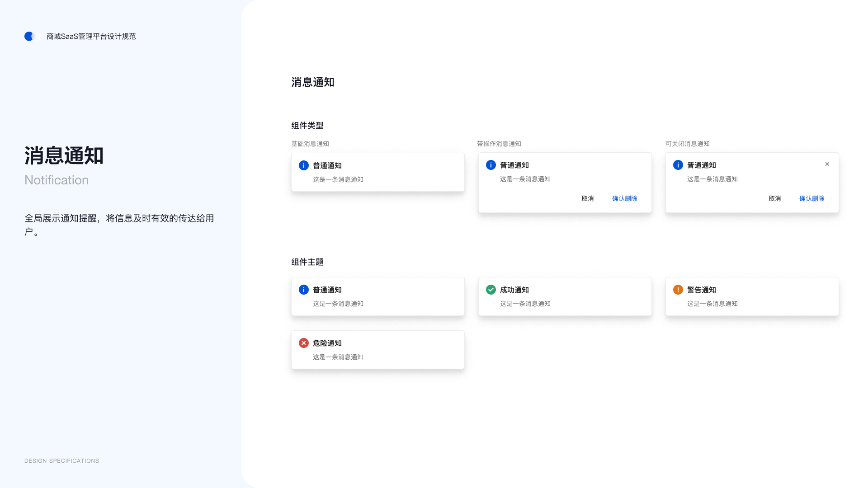Select the 基础消息通知 label
Viewport: 868px width, 488px height.
(310, 144)
